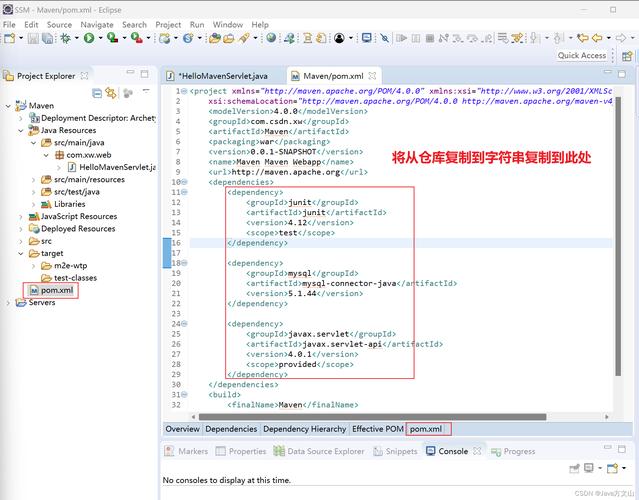
Task: Expand the Libraries node
Action: pos(33,204)
